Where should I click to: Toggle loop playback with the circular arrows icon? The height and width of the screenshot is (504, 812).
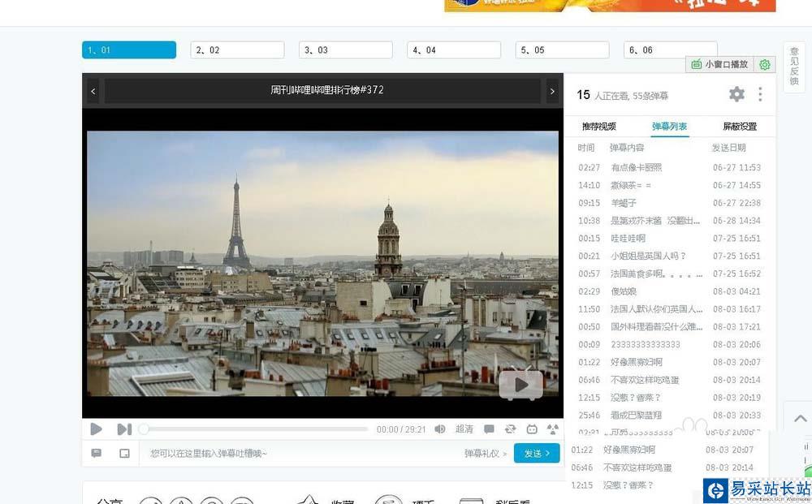510,429
